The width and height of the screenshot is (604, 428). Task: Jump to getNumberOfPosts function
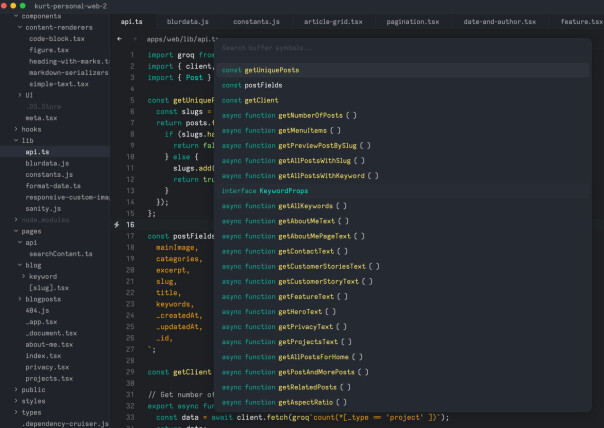403,115
